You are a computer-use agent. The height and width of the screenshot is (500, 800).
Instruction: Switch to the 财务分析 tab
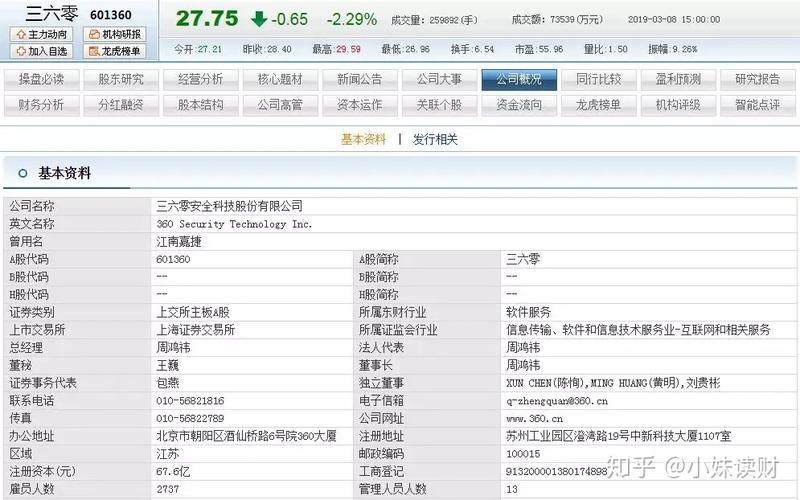point(41,105)
